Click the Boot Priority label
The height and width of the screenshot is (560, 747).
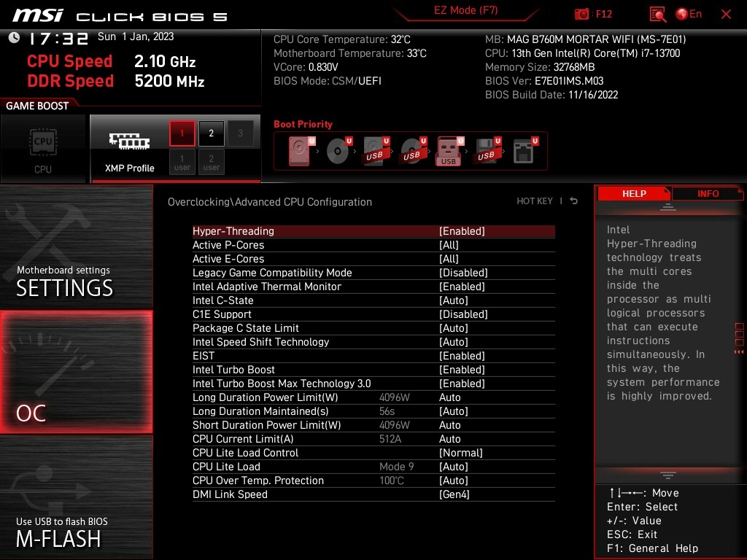pos(303,124)
